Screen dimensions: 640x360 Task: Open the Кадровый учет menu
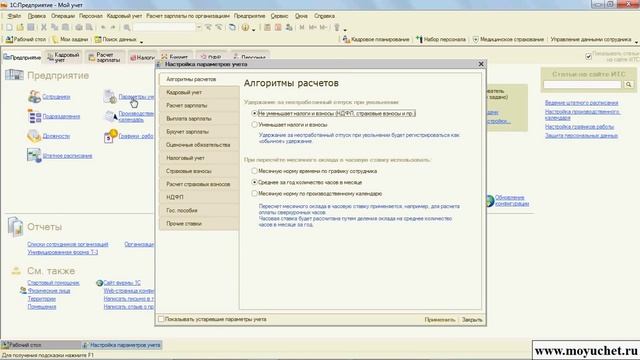pos(124,16)
